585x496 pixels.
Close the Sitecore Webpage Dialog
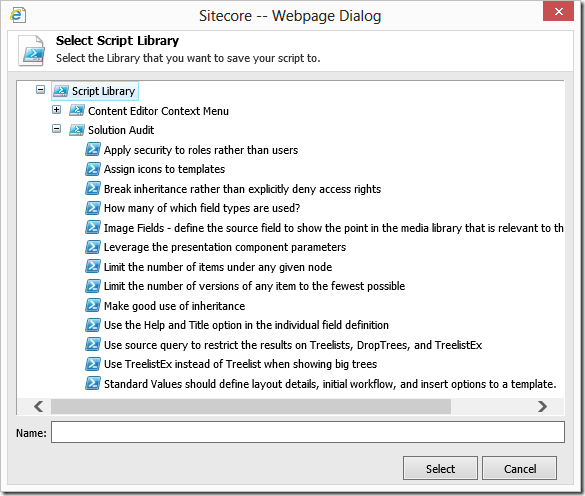click(x=558, y=12)
